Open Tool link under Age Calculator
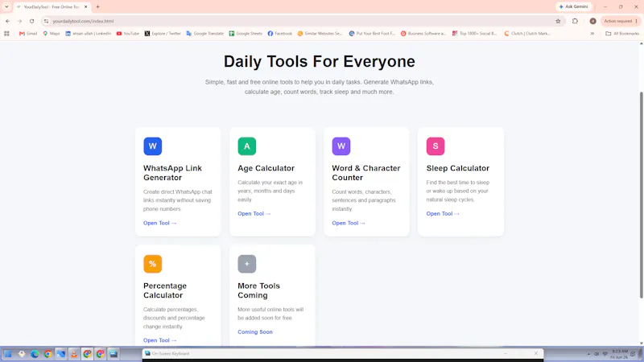Viewport: 644px width, 362px height. [254, 213]
